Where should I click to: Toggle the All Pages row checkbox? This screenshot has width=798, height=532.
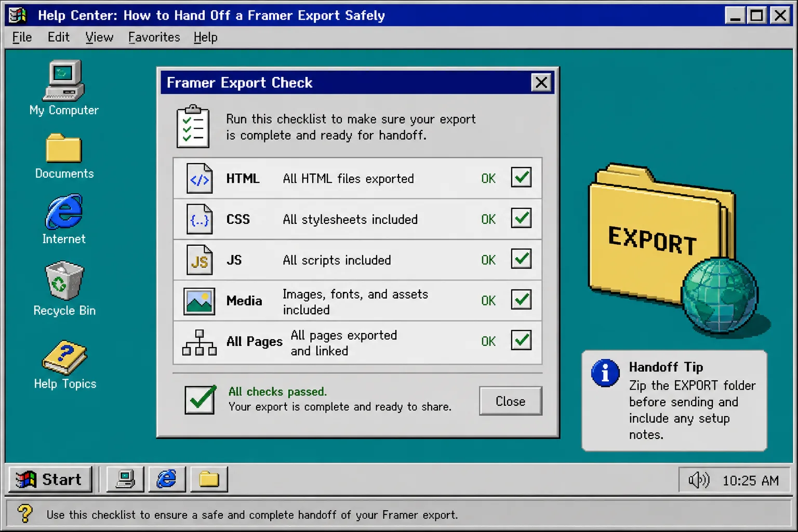[x=521, y=340]
